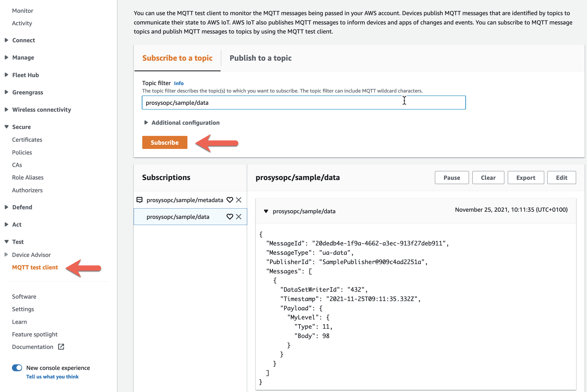Click the Topic filter text field
The image size is (587, 392).
[304, 103]
